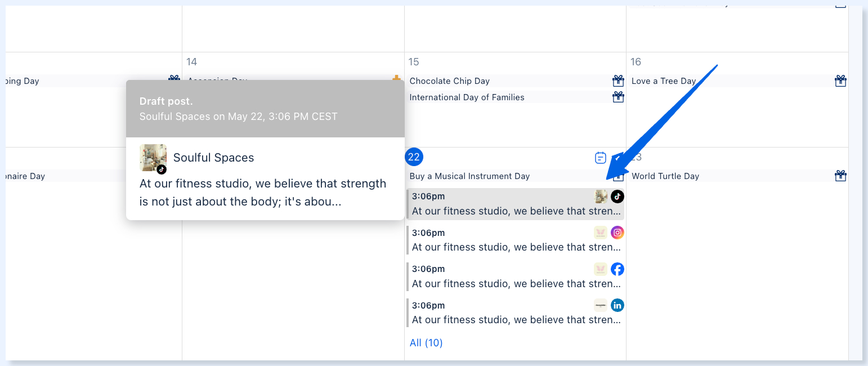Click the Instagram icon on second 3:06pm post
This screenshot has height=366, width=868.
click(x=618, y=233)
